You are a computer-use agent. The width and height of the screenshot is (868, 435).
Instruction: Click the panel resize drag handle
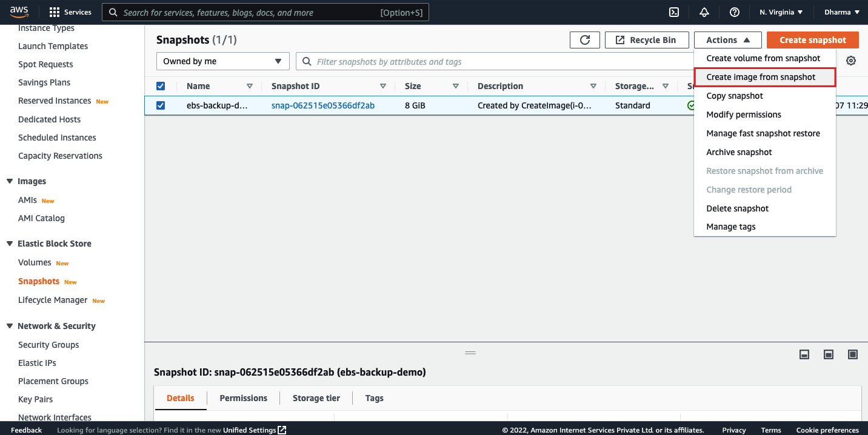[470, 353]
